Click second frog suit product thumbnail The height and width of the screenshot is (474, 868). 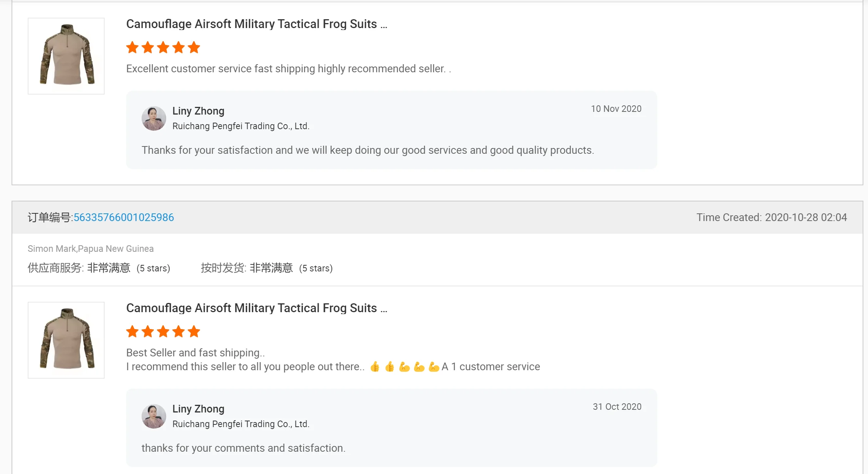66,340
